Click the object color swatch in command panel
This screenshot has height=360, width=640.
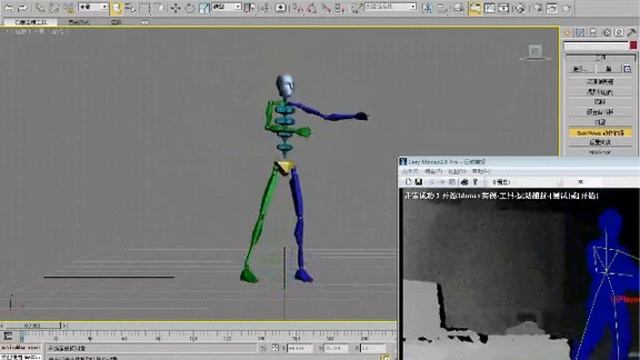[x=633, y=45]
